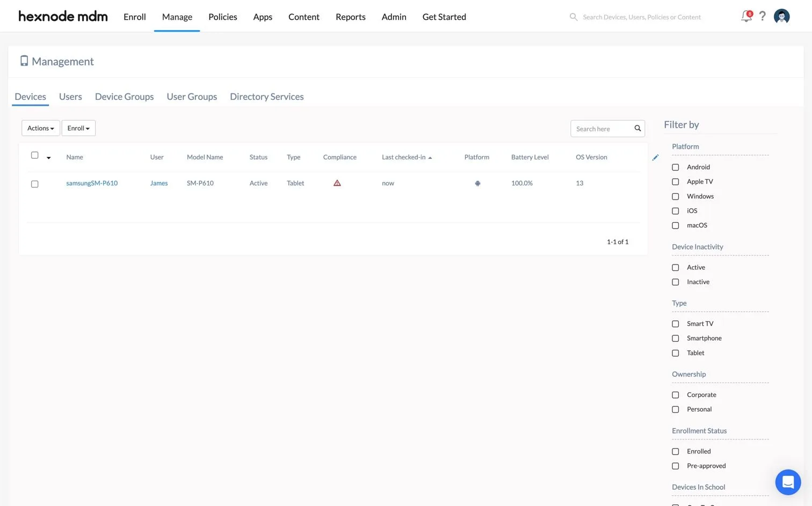Filter by Corporate ownership

coord(676,395)
